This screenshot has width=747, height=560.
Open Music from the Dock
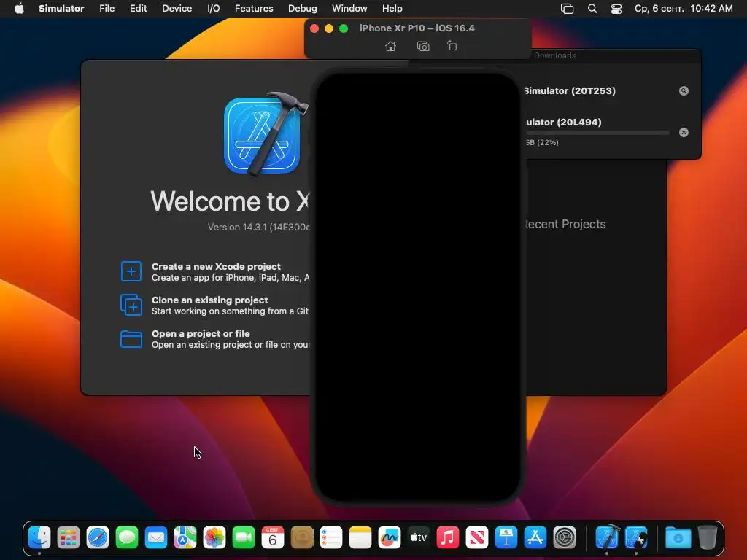point(448,538)
